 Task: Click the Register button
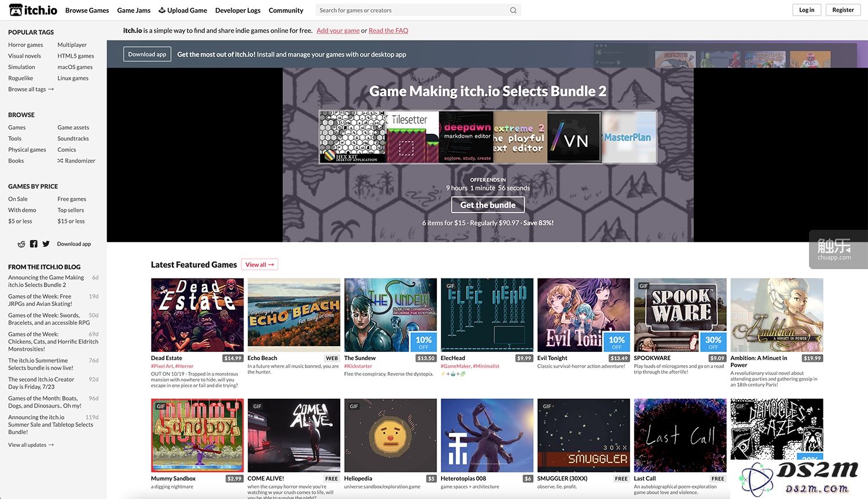pyautogui.click(x=843, y=10)
